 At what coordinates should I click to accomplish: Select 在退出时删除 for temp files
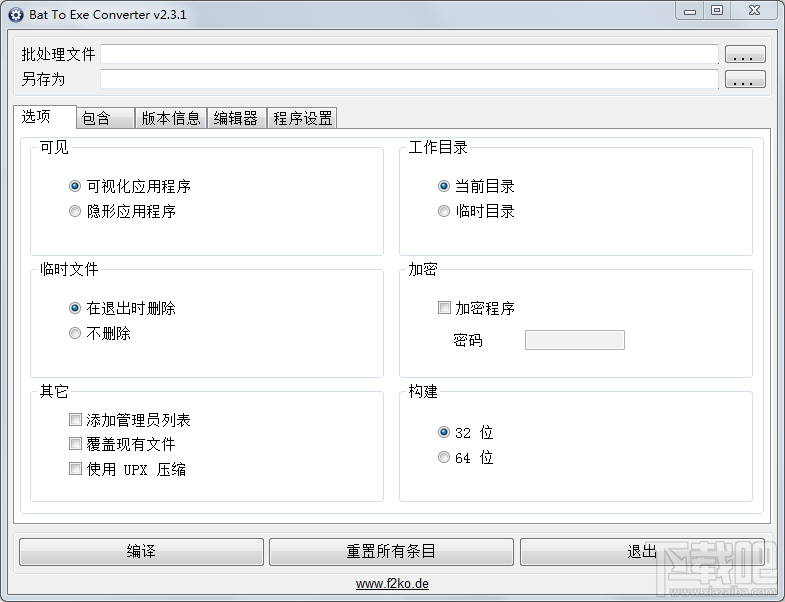click(122, 308)
